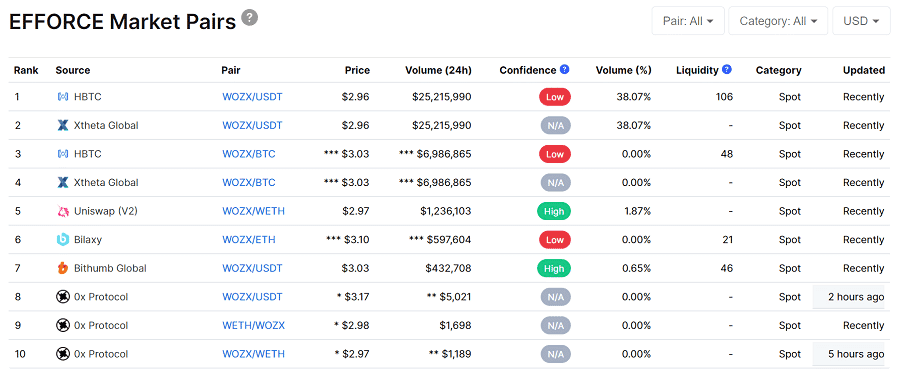Sort table by Volume (%) header
900x375 pixels.
(623, 70)
